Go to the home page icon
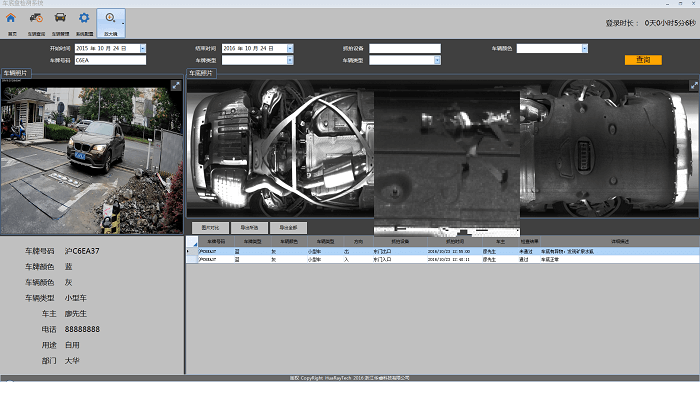The height and width of the screenshot is (393, 700). [11, 18]
